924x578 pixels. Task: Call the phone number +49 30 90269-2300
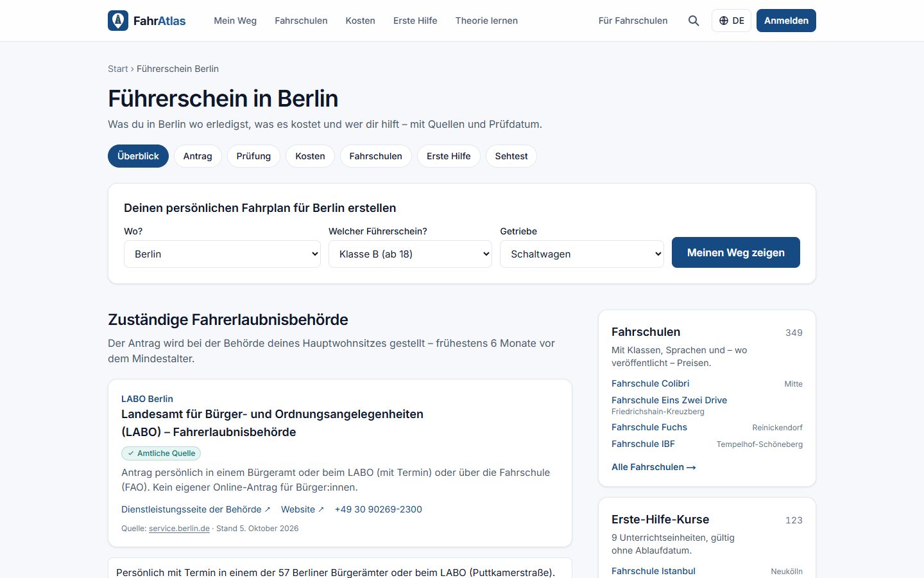pyautogui.click(x=379, y=509)
